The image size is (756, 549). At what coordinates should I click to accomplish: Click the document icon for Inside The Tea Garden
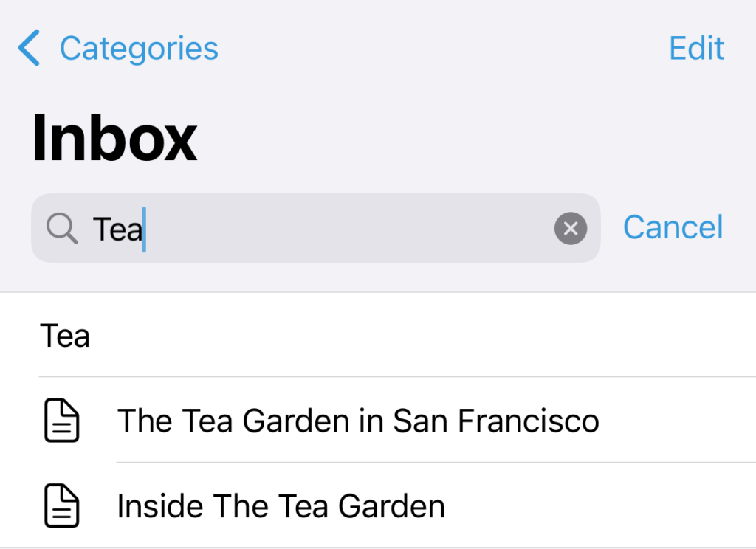[x=62, y=505]
